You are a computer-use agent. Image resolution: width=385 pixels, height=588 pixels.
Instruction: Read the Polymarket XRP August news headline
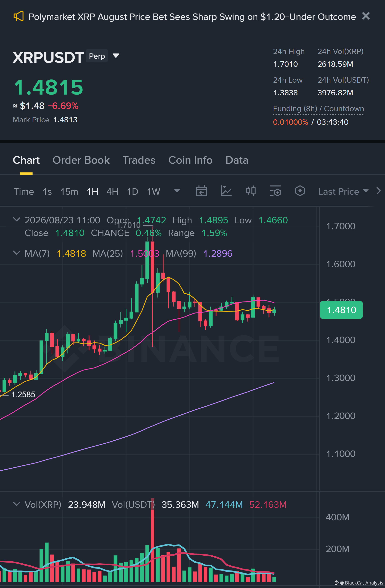(192, 16)
